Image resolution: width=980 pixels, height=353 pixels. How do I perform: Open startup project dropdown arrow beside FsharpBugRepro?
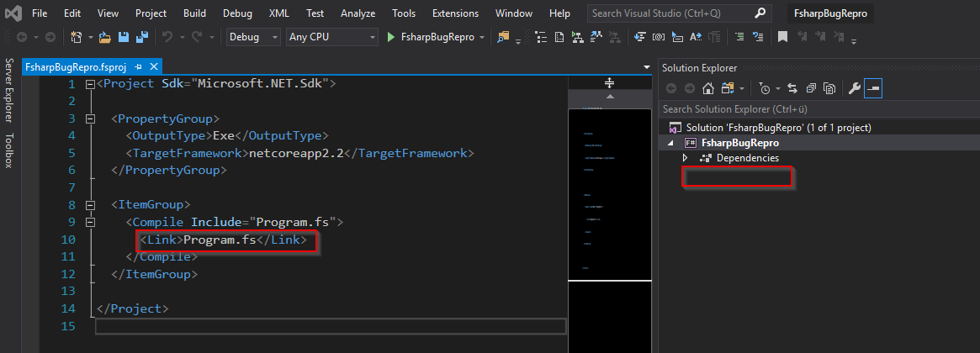[482, 38]
